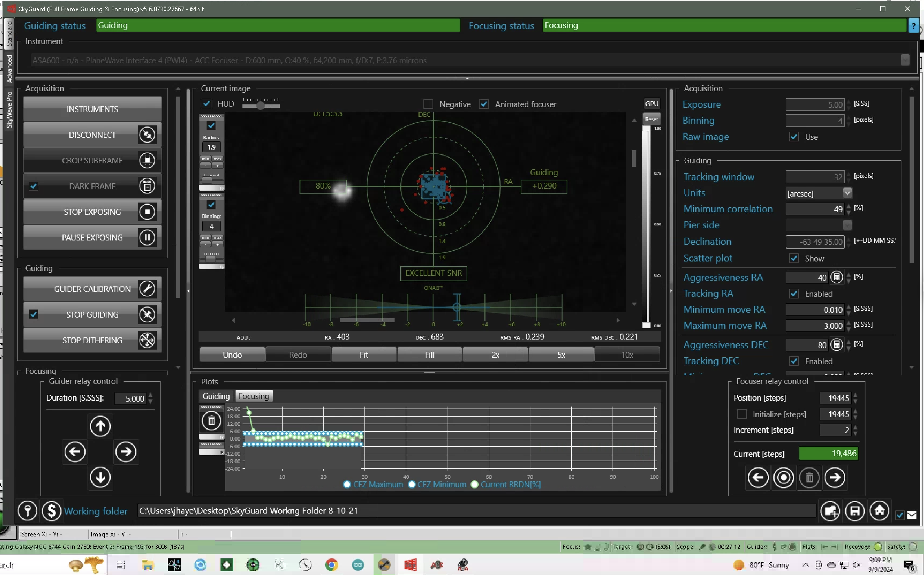Open the Pier side dropdown
924x575 pixels.
(x=847, y=225)
